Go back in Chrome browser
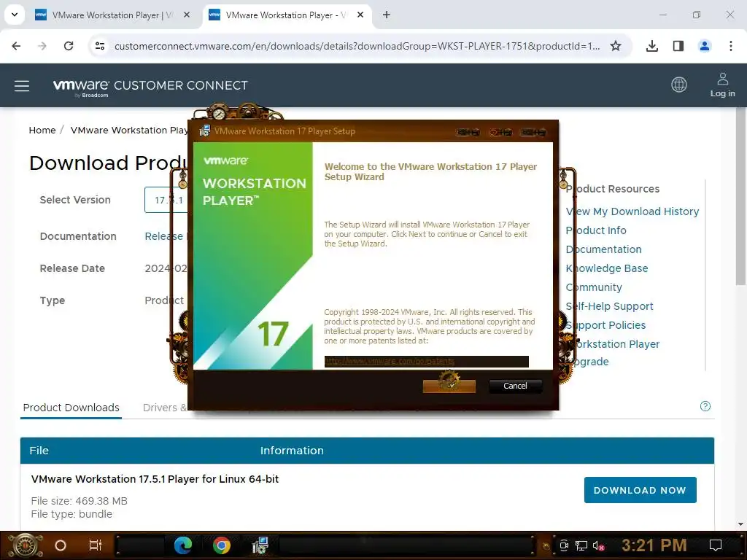 (16, 46)
